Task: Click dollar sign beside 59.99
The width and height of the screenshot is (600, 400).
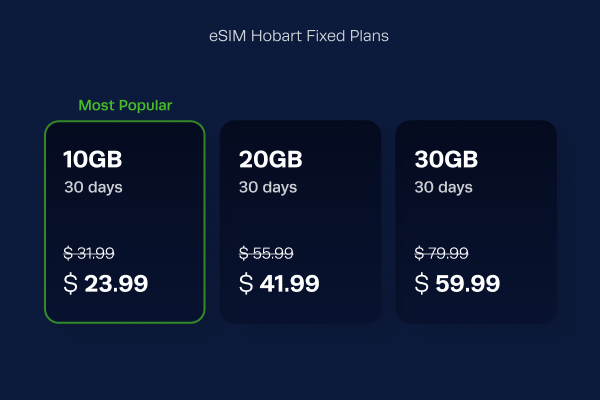Action: coord(422,284)
